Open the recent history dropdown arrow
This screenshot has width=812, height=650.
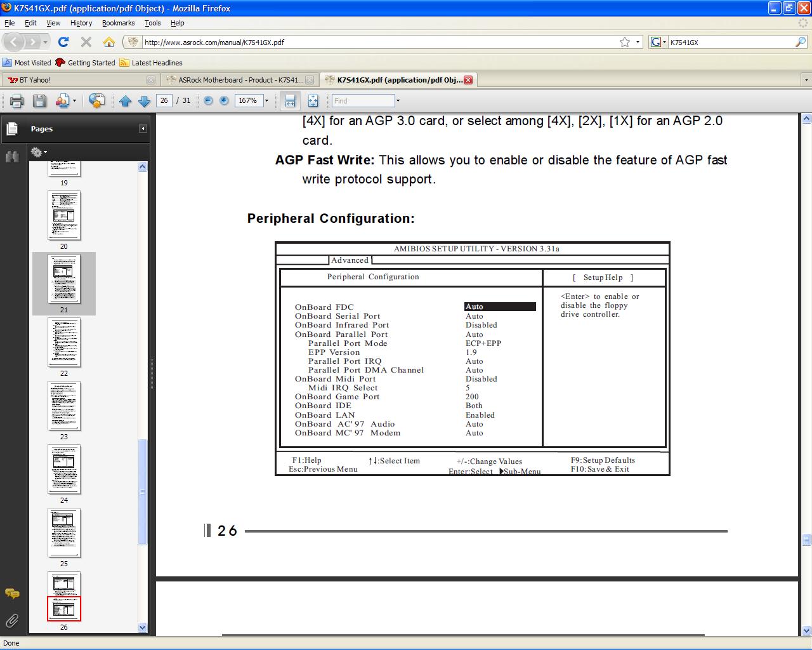point(46,43)
